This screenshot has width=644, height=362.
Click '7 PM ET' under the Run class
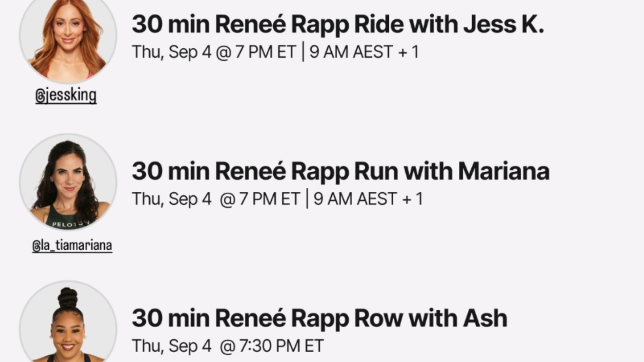point(270,199)
